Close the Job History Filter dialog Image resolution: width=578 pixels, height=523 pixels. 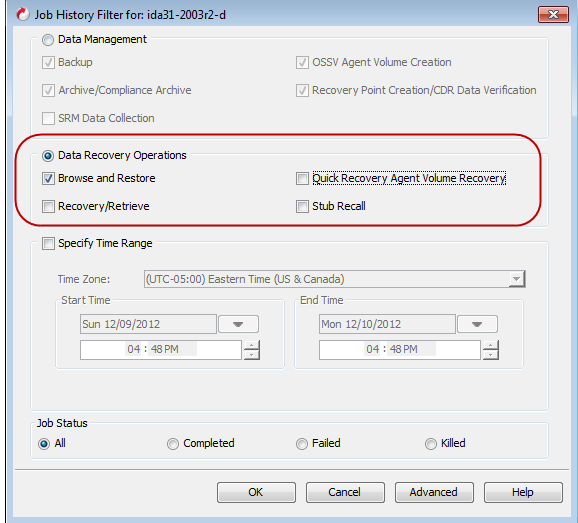[x=553, y=15]
